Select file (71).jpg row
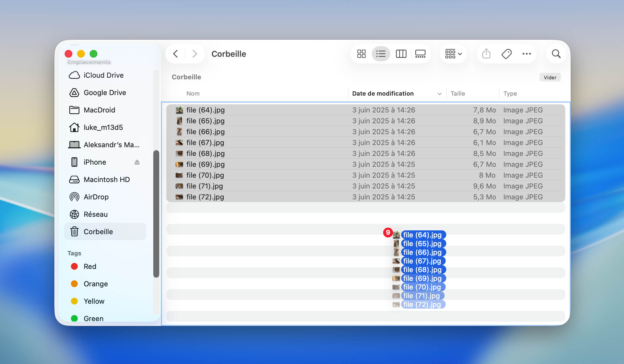 (x=366, y=186)
